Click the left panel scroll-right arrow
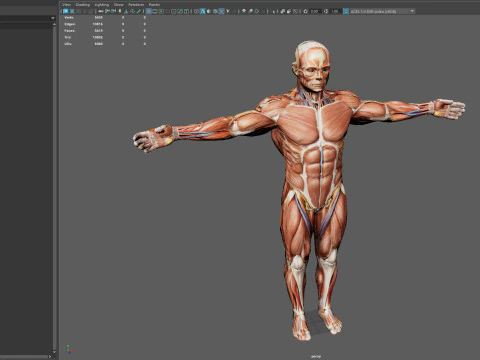The height and width of the screenshot is (360, 480). (50, 356)
